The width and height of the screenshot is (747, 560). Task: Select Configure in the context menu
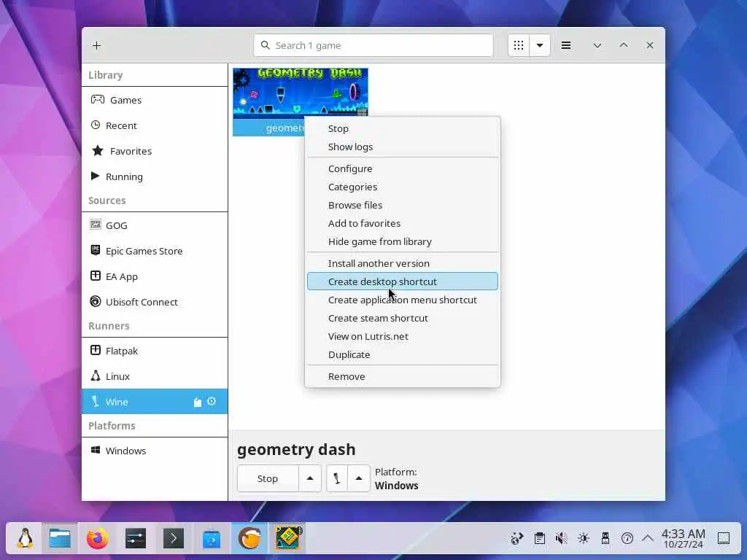(403, 168)
